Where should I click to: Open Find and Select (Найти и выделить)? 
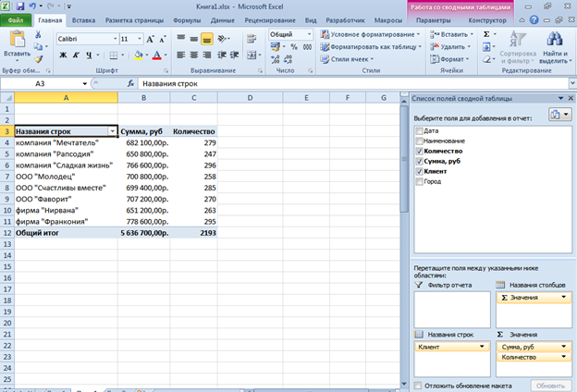click(555, 46)
